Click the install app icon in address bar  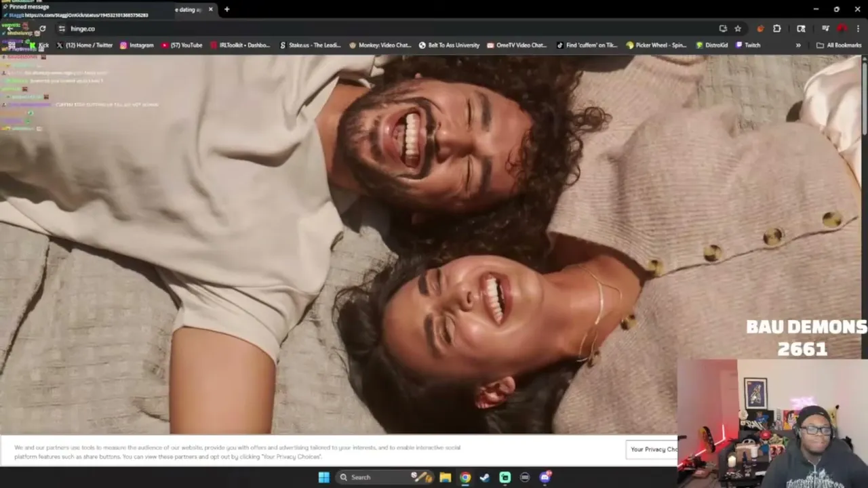click(x=723, y=28)
